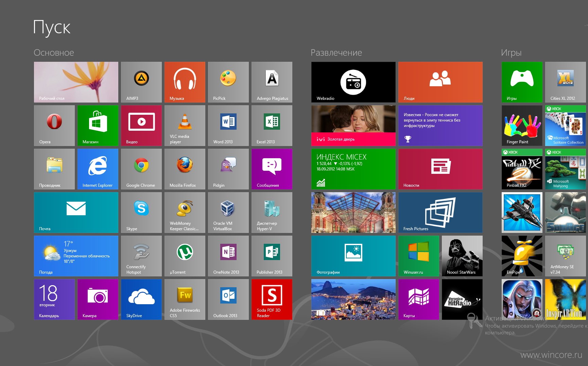
Task: Open the Bing building photo tile
Action: click(x=353, y=213)
